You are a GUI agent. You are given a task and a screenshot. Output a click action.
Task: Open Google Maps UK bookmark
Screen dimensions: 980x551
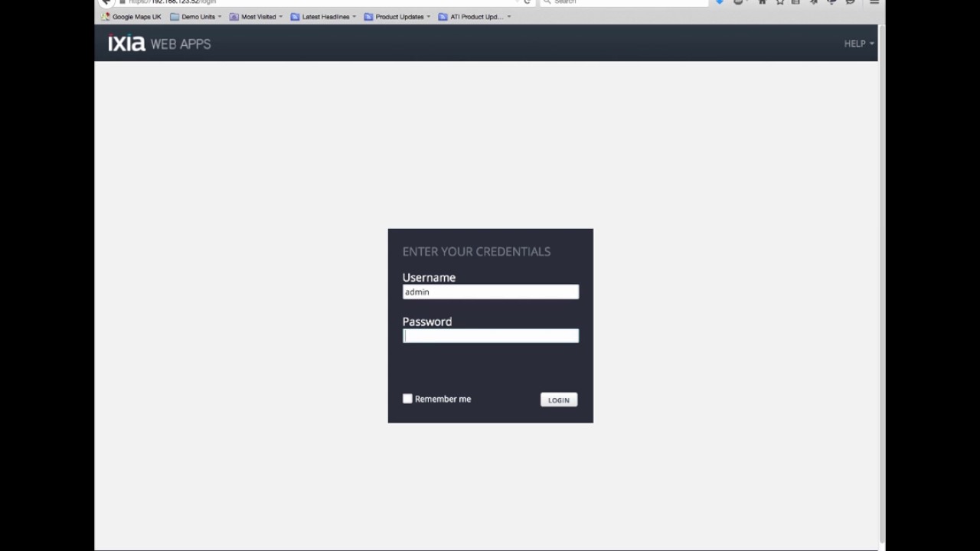132,17
